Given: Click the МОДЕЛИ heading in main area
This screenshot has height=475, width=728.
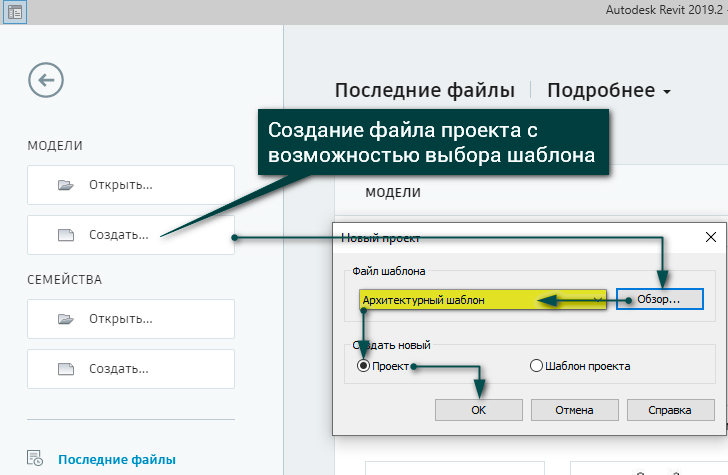Looking at the screenshot, I should coord(393,193).
